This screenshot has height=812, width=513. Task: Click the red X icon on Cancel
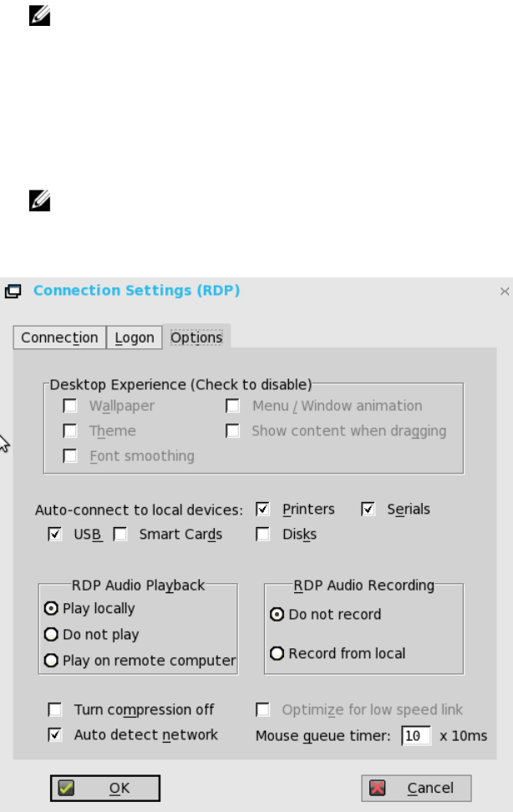tap(378, 788)
